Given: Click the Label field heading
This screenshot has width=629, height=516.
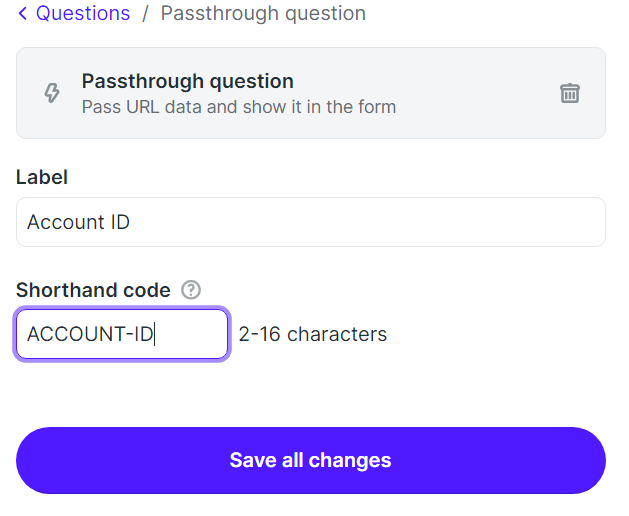Looking at the screenshot, I should pos(42,177).
